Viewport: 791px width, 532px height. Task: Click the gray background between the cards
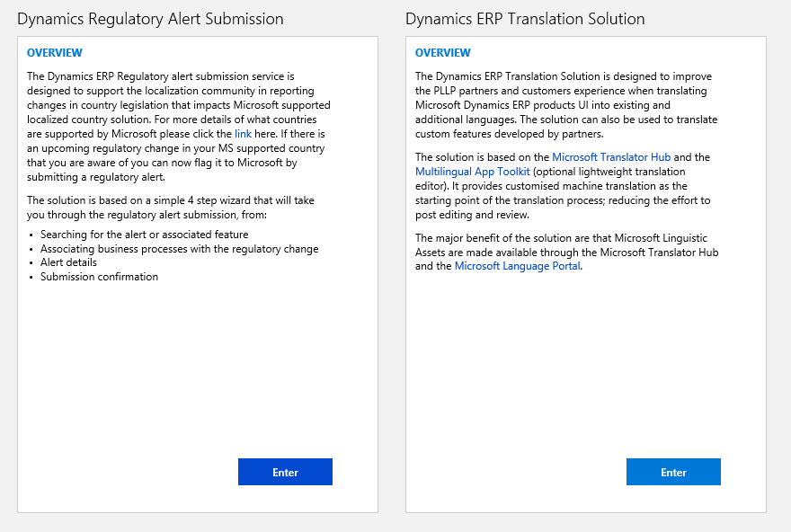[392, 270]
